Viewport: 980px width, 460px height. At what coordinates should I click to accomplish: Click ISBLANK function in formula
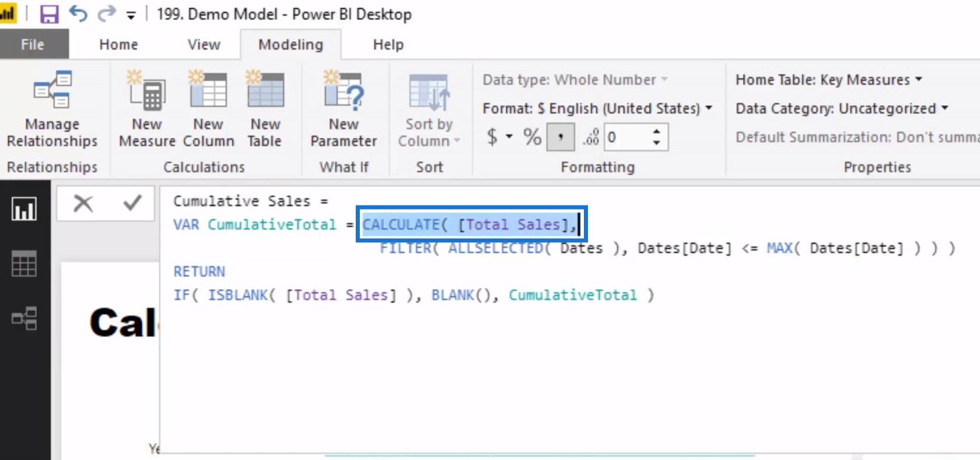pos(238,295)
